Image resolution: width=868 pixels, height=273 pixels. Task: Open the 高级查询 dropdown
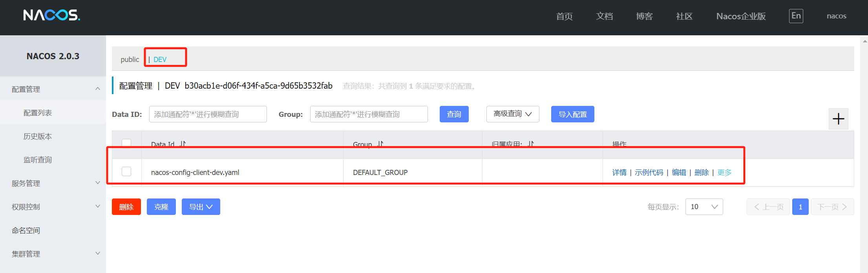513,114
